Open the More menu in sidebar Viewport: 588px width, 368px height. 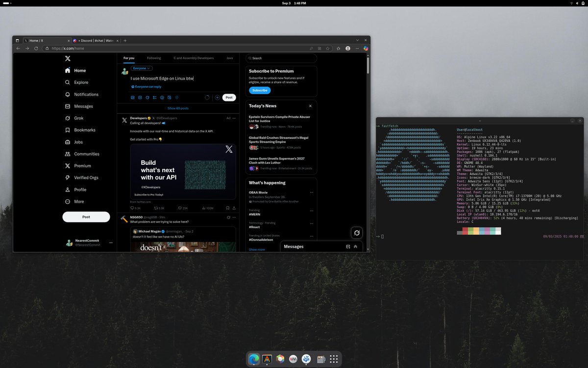point(74,202)
